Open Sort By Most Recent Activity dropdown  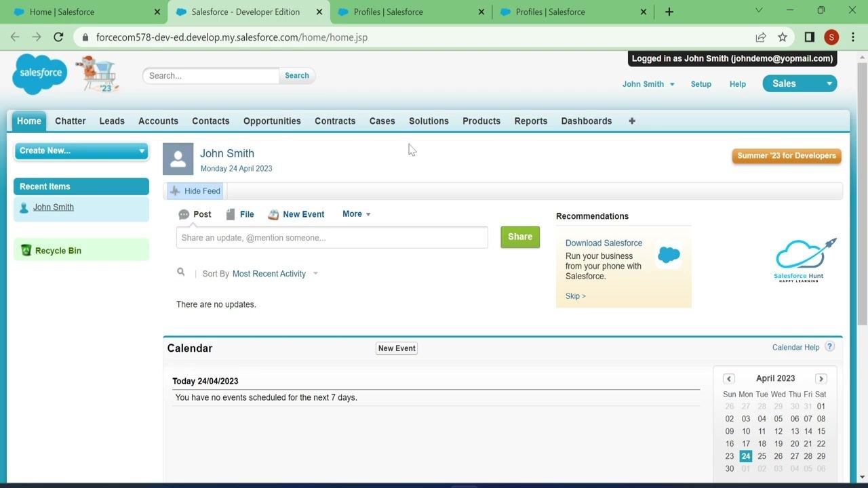tap(275, 274)
